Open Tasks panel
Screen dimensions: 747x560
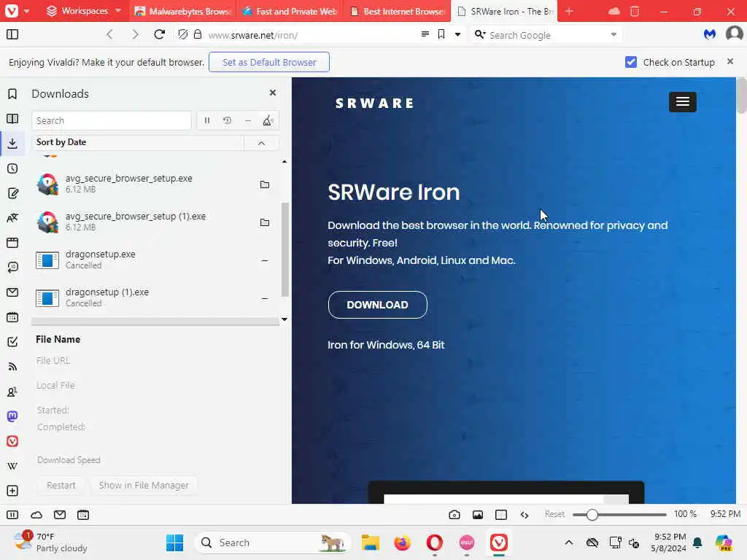pos(12,341)
